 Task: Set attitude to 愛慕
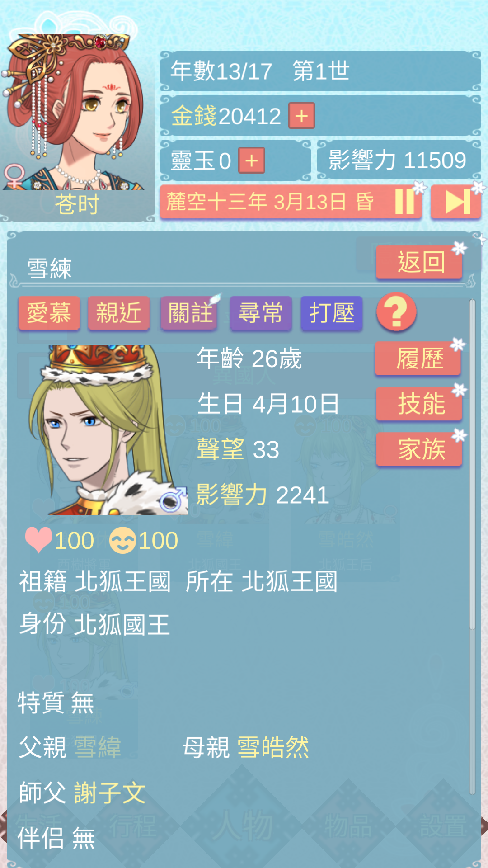(49, 313)
